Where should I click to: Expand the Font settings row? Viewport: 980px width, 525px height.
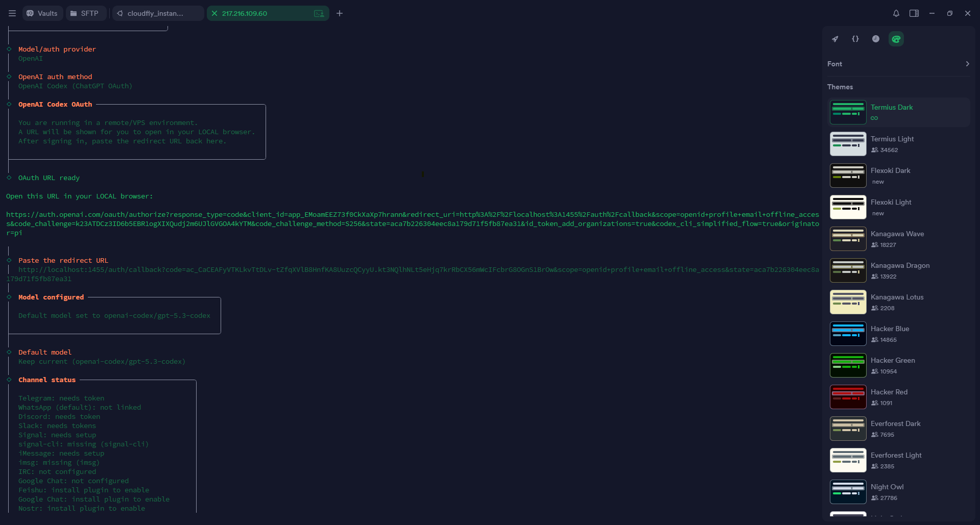click(898, 64)
